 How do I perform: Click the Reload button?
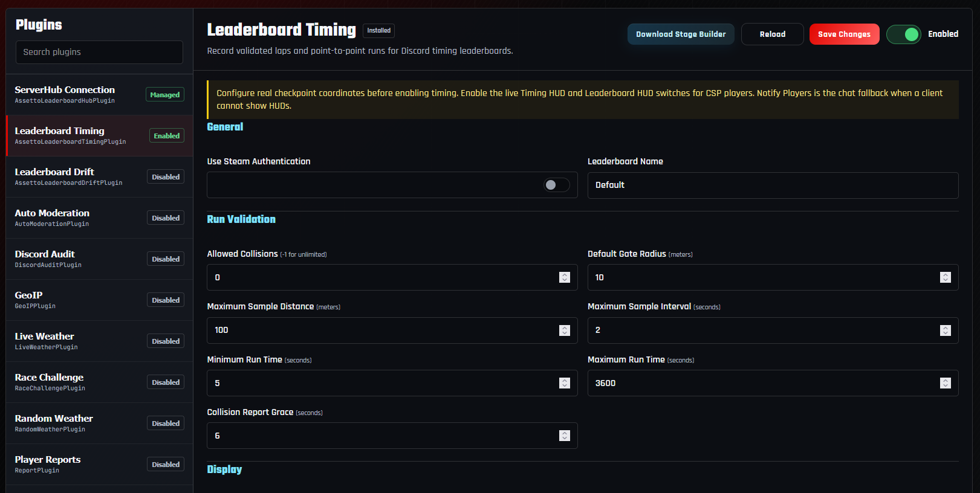tap(772, 34)
